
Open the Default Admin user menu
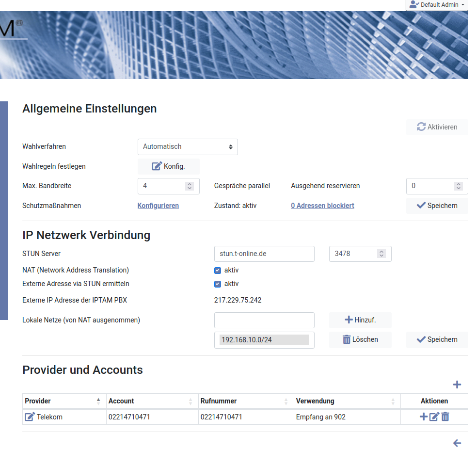tap(437, 5)
